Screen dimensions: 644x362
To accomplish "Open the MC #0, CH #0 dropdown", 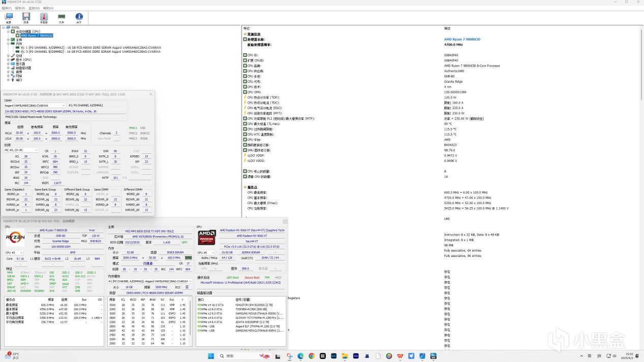I will tap(21, 150).
